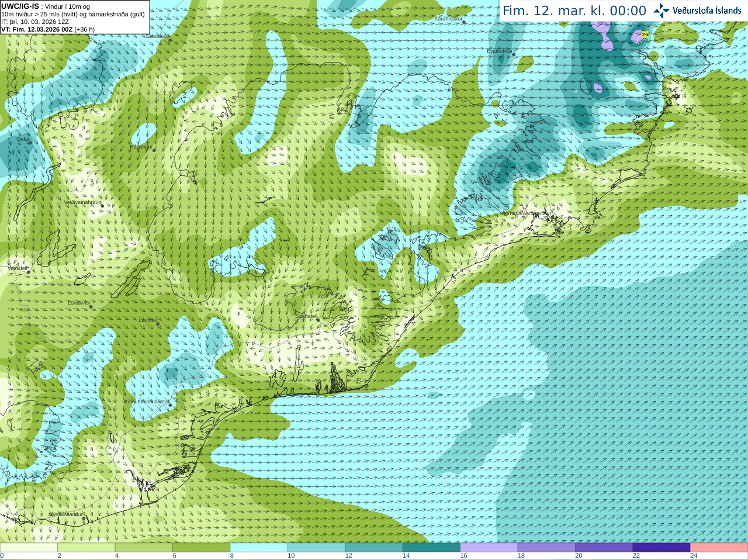Click the Laufbali station marker
This screenshot has height=560, width=748.
[x=158, y=323]
